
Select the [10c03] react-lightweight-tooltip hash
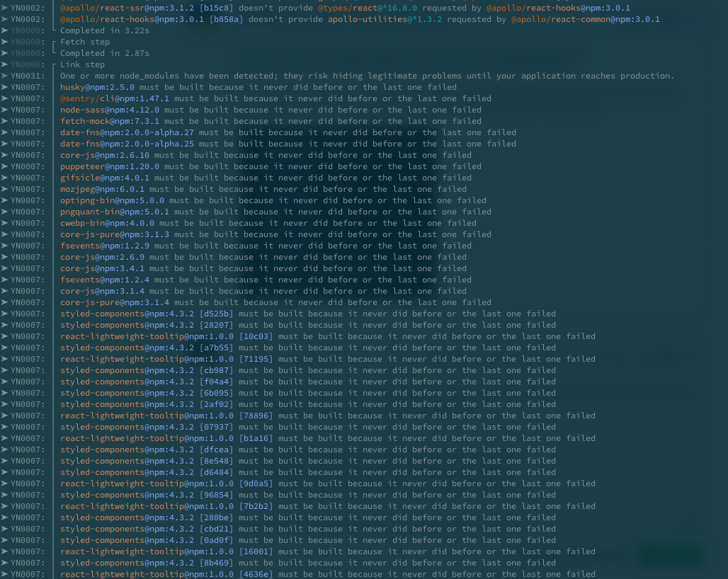(256, 336)
